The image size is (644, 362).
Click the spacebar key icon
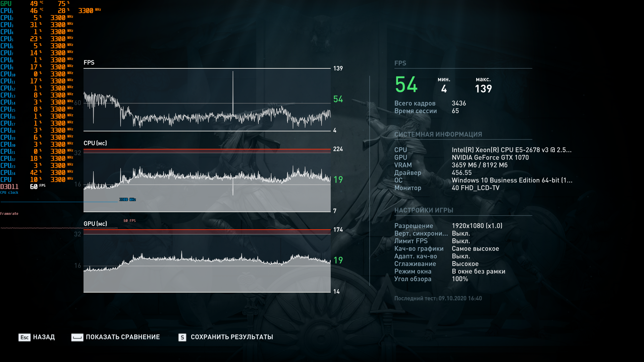77,337
